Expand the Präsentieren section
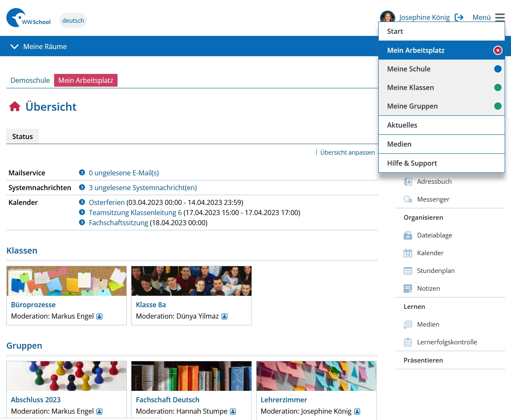The image size is (511, 420). point(423,360)
